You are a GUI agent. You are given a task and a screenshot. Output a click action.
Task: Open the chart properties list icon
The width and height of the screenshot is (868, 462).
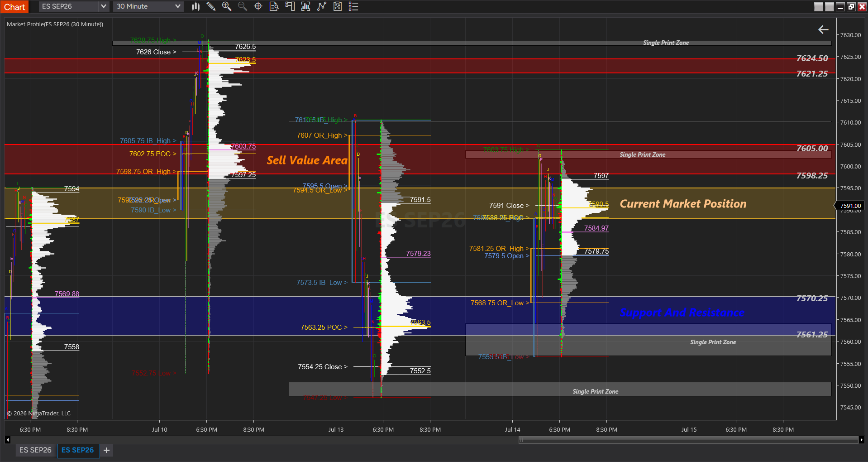(353, 6)
